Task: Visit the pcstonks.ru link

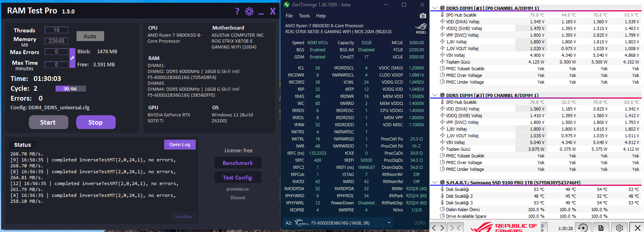Action: pyautogui.click(x=238, y=189)
